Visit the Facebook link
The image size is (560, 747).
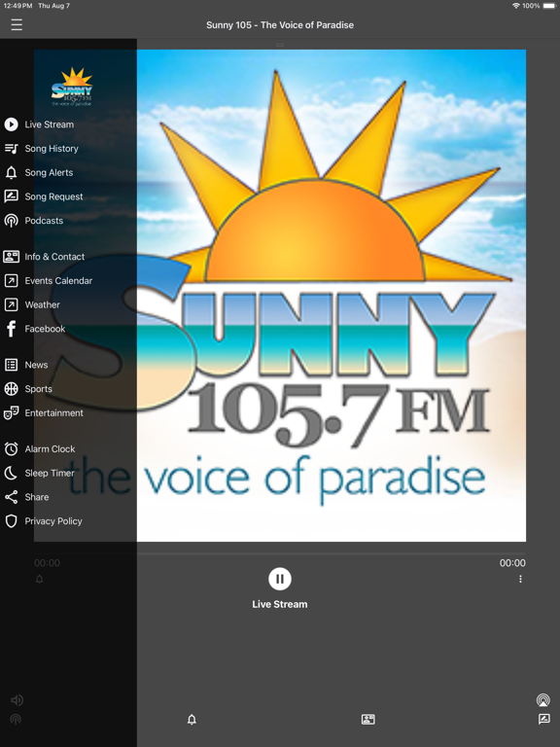(x=46, y=329)
